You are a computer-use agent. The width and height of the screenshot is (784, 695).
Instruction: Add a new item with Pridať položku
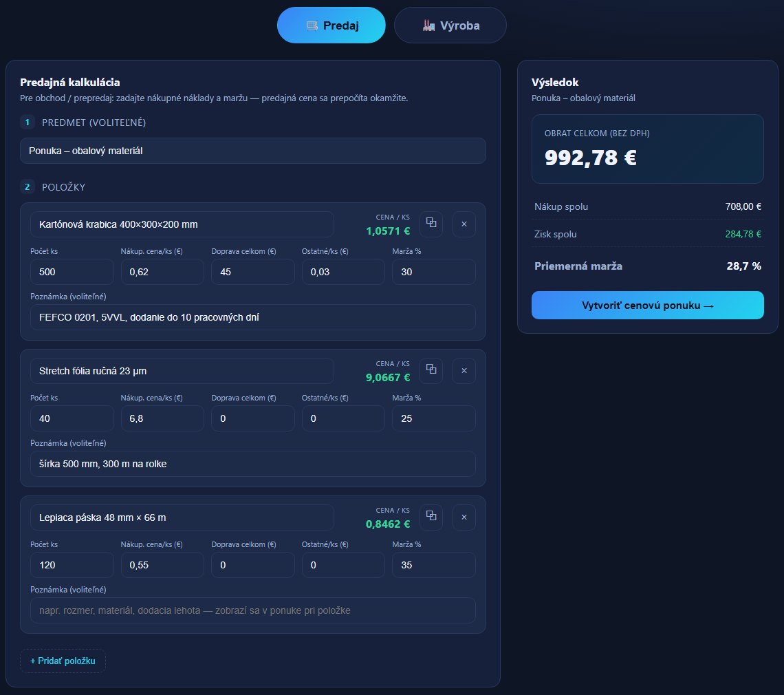pos(63,661)
